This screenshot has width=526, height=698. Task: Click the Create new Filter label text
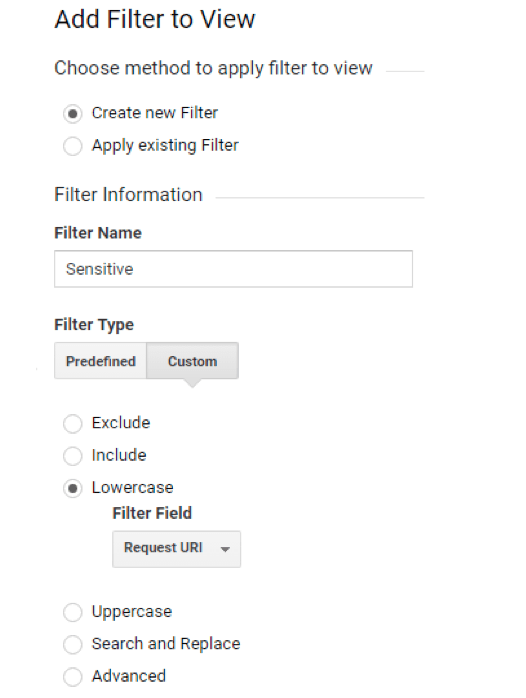click(155, 113)
